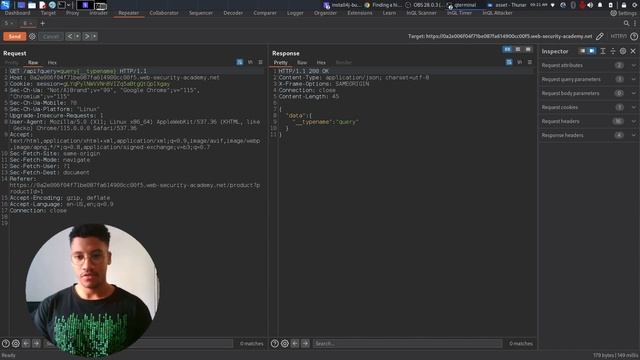
Task: Open response search settings gear
Action: 285,344
